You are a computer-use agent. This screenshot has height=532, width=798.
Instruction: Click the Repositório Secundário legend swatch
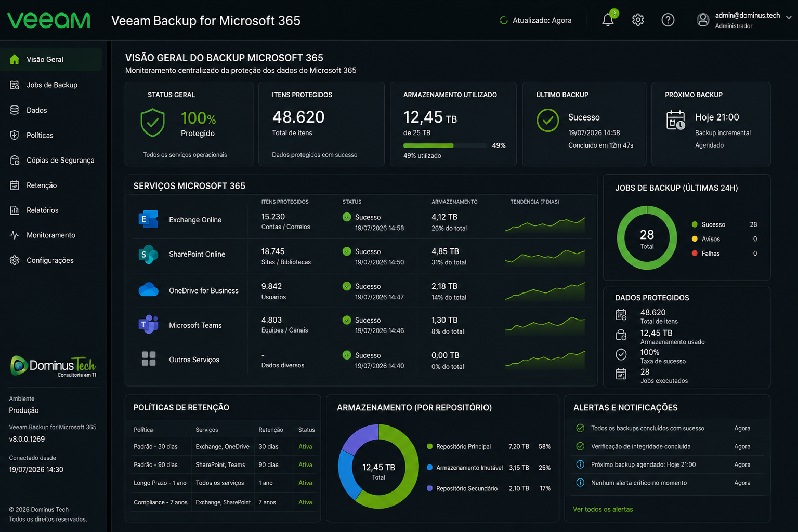[x=430, y=488]
